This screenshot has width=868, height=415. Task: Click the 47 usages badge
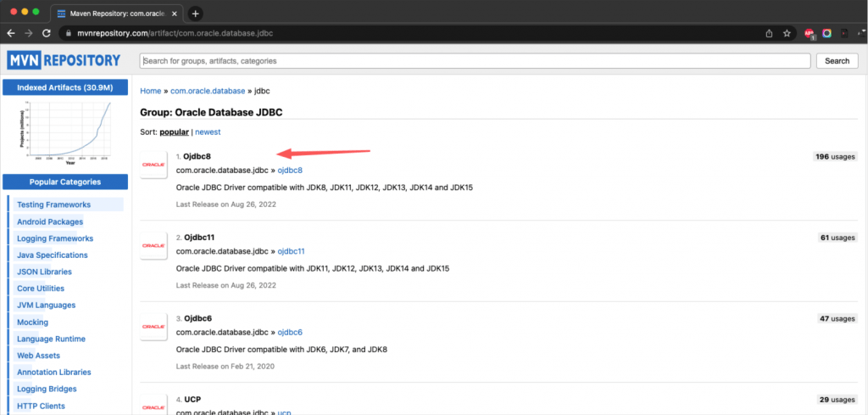point(837,318)
